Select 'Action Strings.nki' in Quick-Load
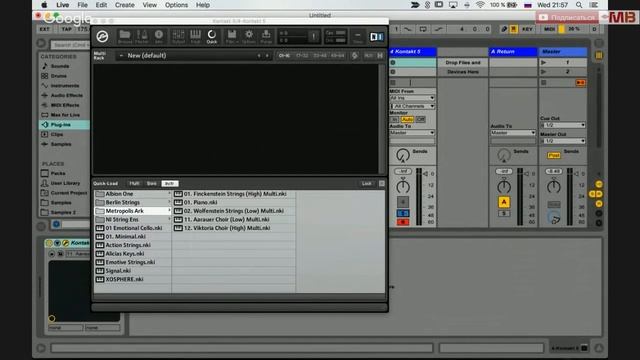 133,245
